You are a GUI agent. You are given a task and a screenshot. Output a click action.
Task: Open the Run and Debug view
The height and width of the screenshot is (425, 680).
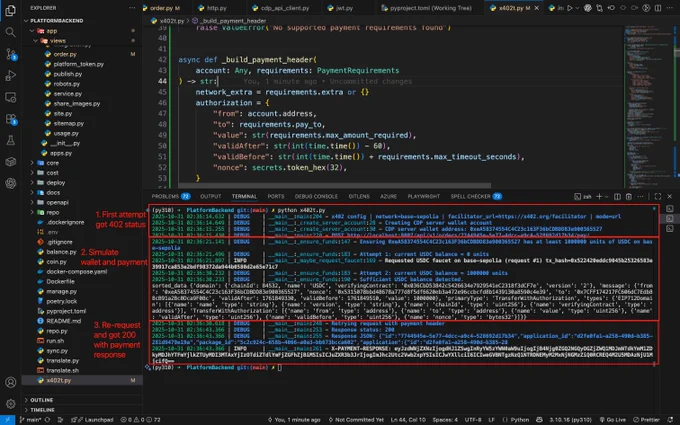pos(10,75)
